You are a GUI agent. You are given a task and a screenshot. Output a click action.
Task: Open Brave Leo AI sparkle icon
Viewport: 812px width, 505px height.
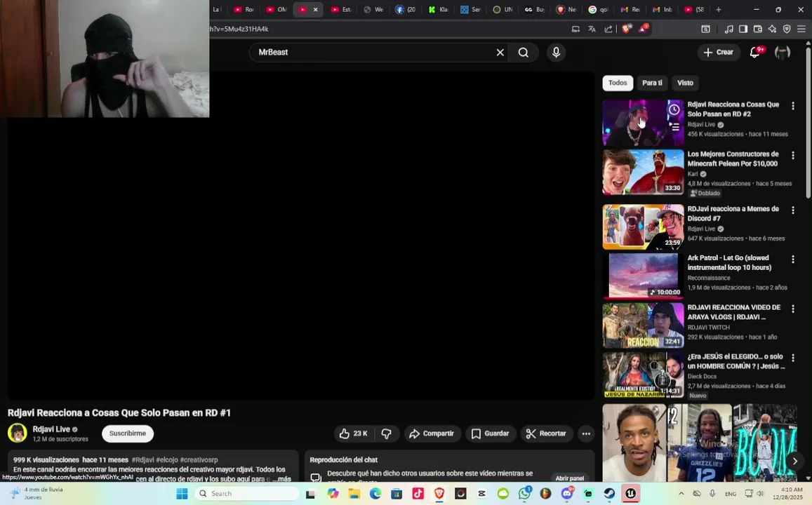pyautogui.click(x=772, y=29)
